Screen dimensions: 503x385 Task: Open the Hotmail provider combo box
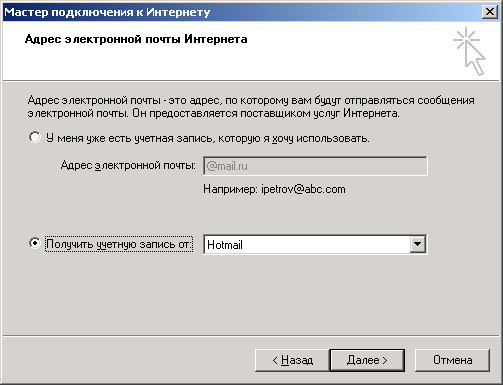click(315, 244)
